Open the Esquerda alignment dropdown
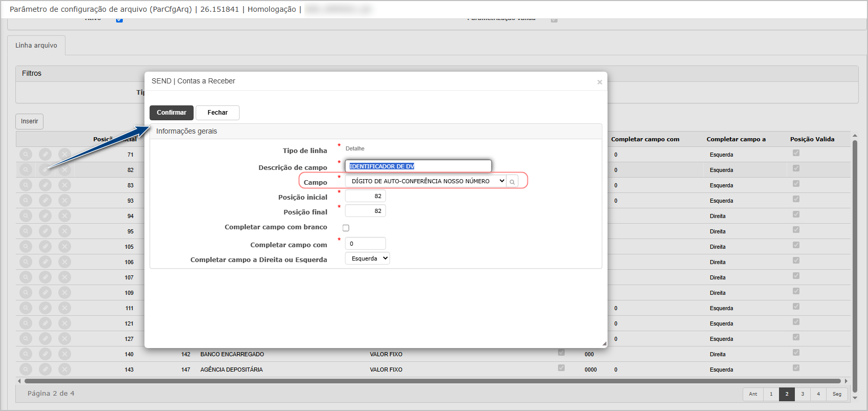Image resolution: width=868 pixels, height=411 pixels. point(367,258)
